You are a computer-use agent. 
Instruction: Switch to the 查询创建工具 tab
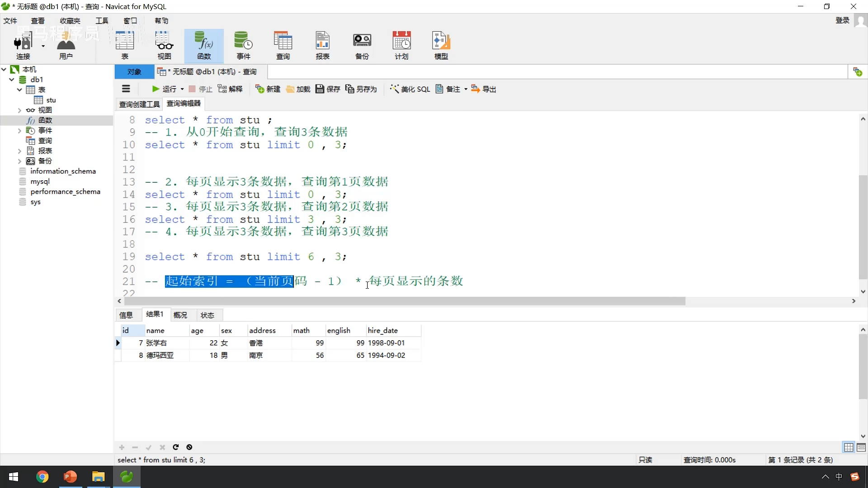(139, 104)
